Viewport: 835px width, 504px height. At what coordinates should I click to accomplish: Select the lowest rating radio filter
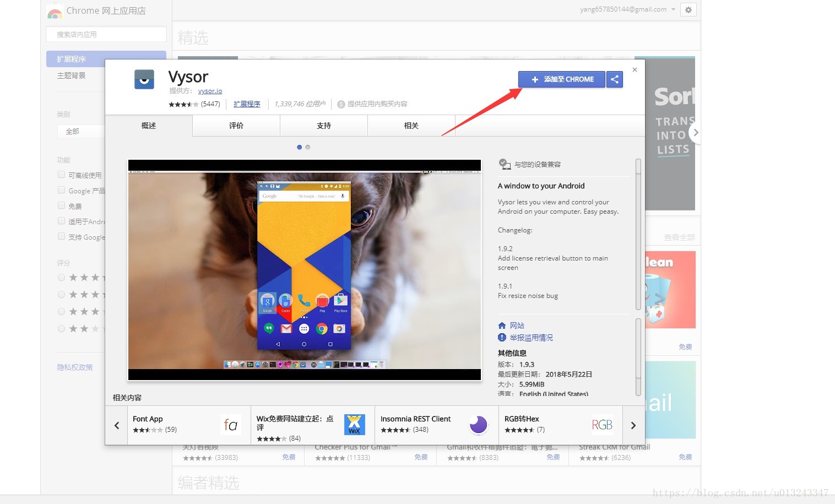point(62,329)
